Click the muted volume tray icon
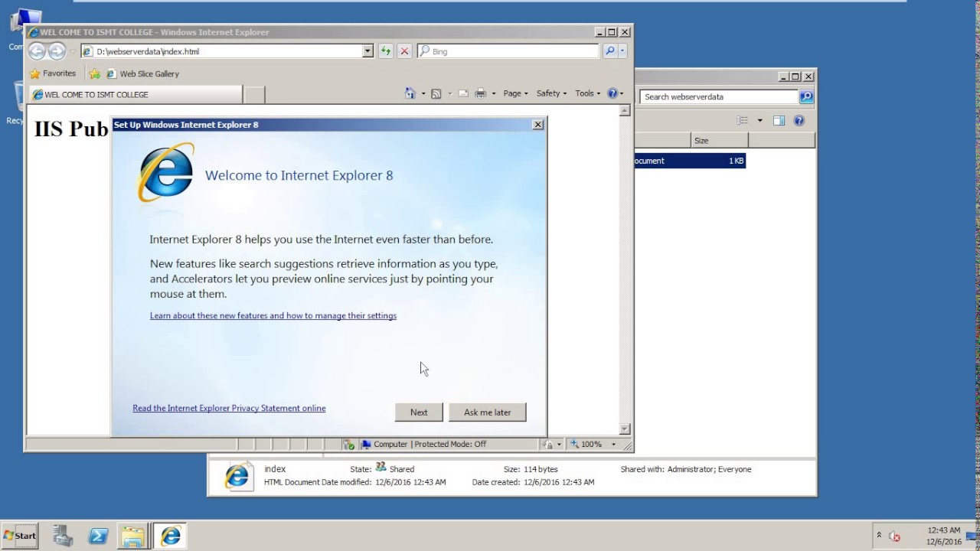This screenshot has height=551, width=980. pyautogui.click(x=894, y=536)
